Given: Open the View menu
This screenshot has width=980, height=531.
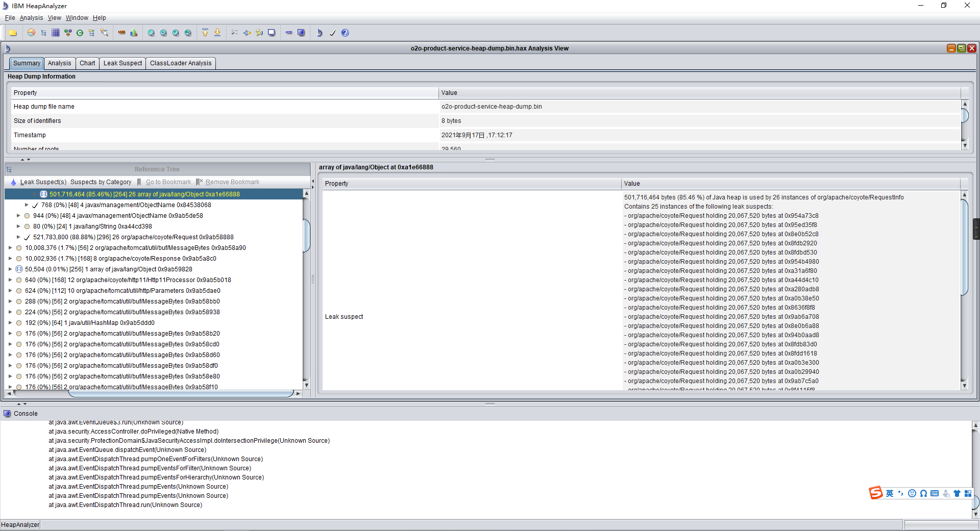Looking at the screenshot, I should (54, 18).
